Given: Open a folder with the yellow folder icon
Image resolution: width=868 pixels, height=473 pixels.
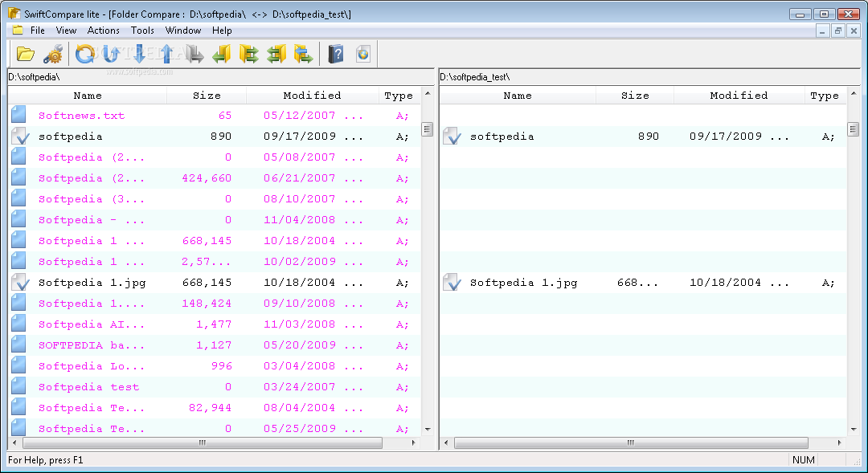Looking at the screenshot, I should 26,55.
